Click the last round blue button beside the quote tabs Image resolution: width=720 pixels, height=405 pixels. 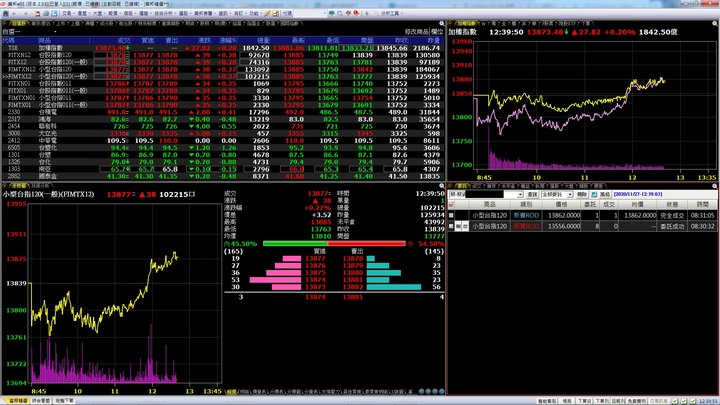441,391
